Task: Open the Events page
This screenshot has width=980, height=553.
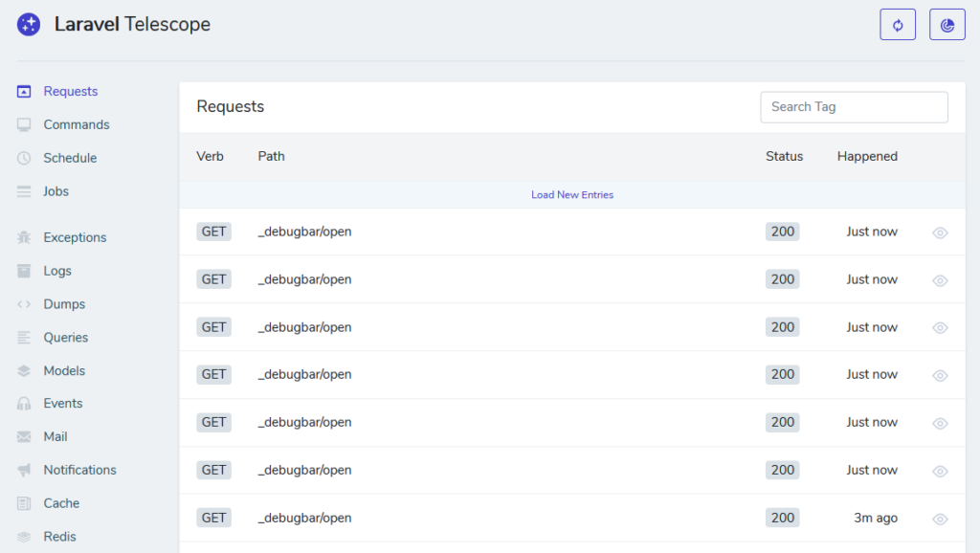Action: pos(63,404)
